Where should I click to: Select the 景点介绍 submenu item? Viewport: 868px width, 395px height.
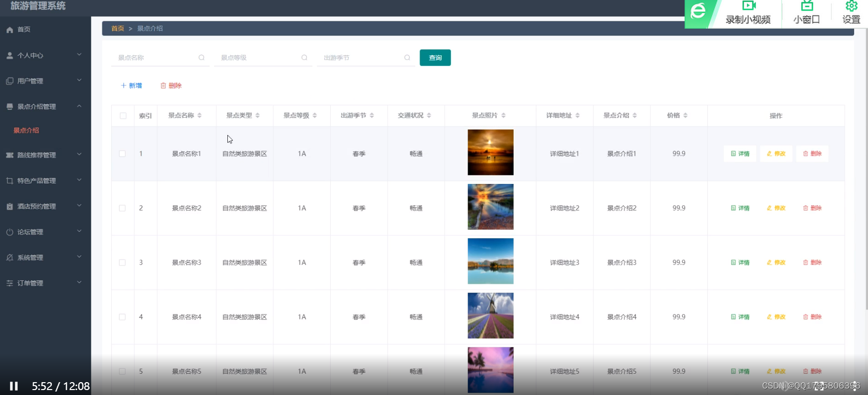[x=45, y=131]
